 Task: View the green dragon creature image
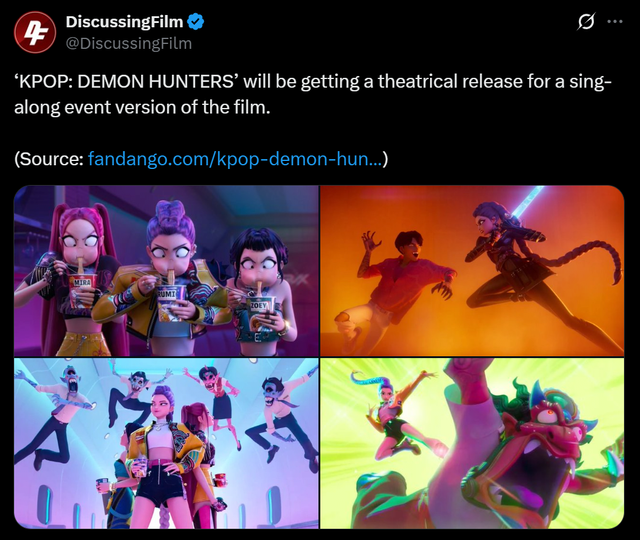(x=472, y=444)
